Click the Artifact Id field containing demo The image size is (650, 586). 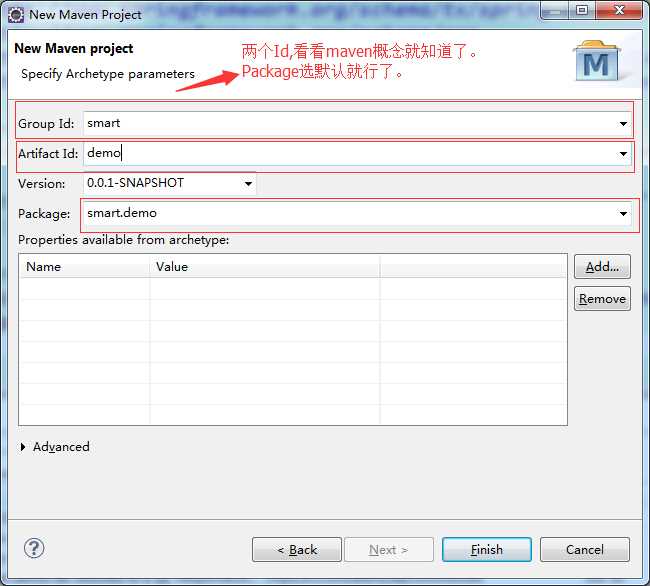click(357, 154)
